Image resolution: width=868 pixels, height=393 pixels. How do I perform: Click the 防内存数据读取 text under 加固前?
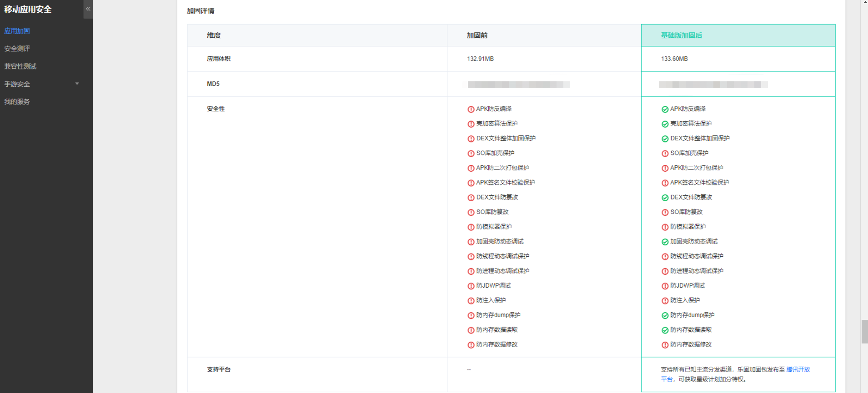coord(497,330)
